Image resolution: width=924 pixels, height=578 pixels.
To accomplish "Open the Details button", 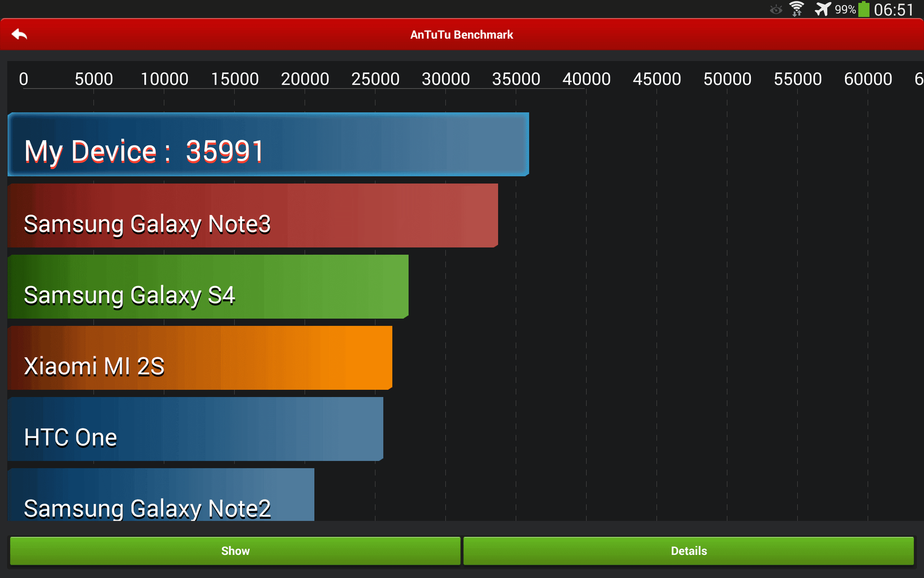I will click(x=689, y=551).
